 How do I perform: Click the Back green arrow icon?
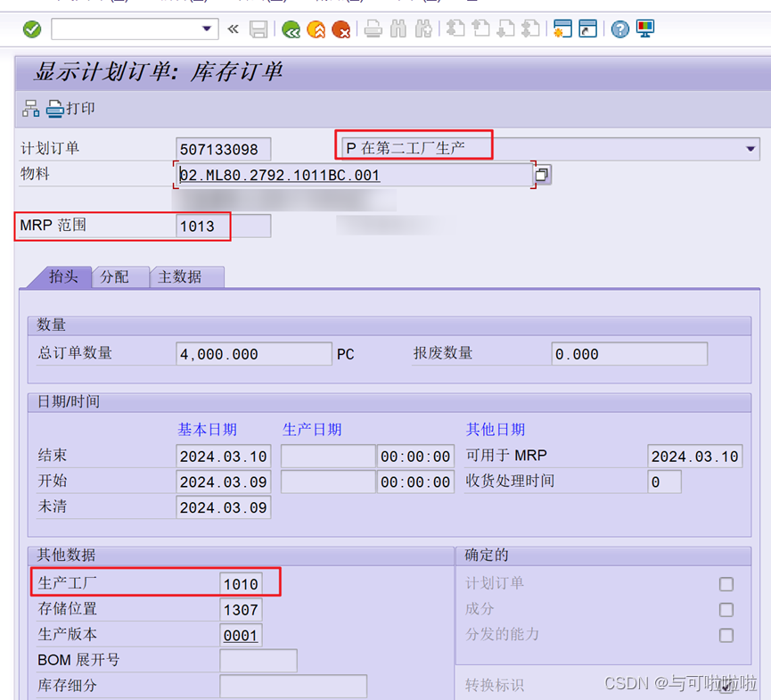pyautogui.click(x=291, y=29)
